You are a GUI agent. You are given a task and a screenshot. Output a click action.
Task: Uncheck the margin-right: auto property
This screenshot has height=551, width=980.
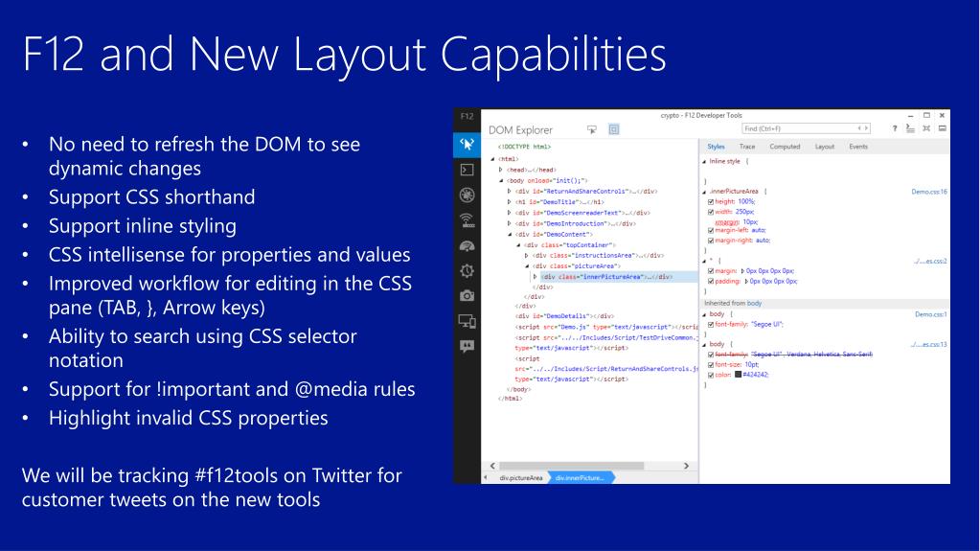(711, 241)
